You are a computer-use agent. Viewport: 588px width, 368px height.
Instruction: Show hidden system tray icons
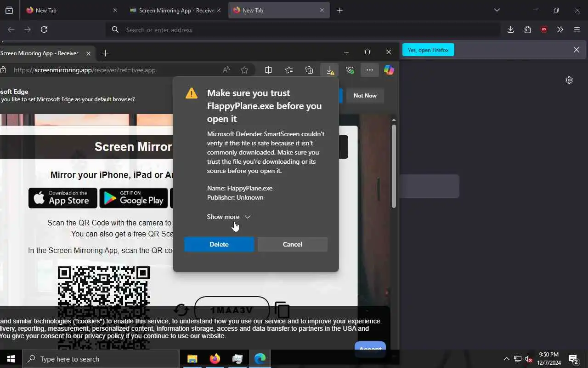pyautogui.click(x=506, y=359)
